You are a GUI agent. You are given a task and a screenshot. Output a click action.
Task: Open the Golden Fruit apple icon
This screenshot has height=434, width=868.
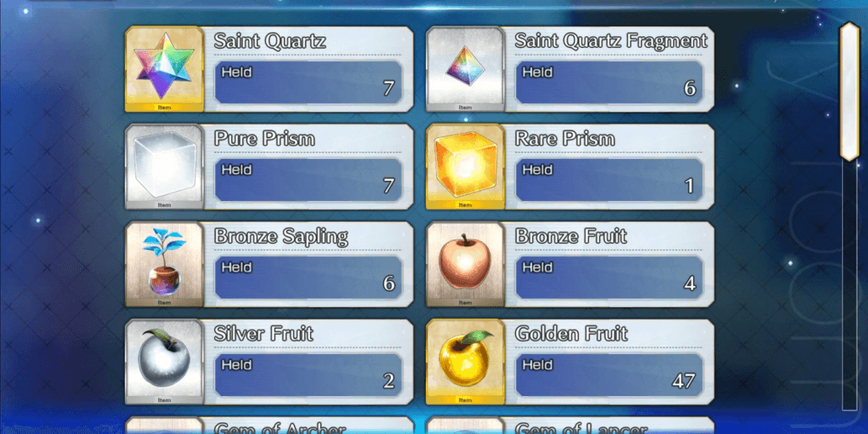coord(465,362)
